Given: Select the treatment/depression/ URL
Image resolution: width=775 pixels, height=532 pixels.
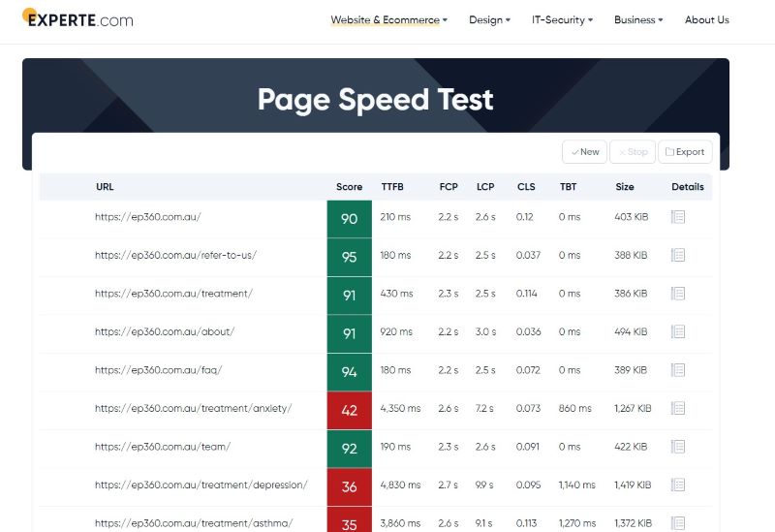Looking at the screenshot, I should (x=201, y=485).
